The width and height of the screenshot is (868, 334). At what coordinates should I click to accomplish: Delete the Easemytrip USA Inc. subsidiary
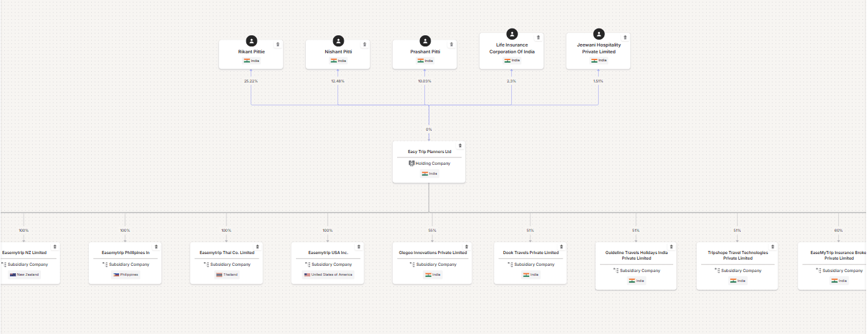[359, 247]
